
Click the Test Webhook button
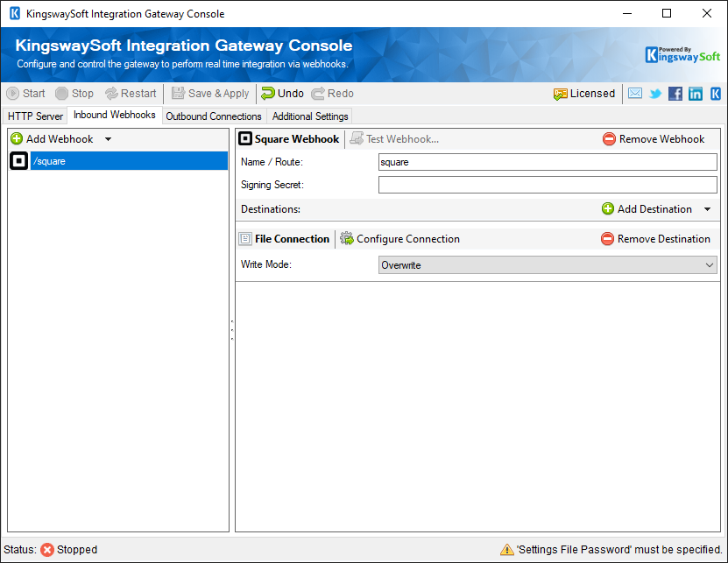click(394, 138)
